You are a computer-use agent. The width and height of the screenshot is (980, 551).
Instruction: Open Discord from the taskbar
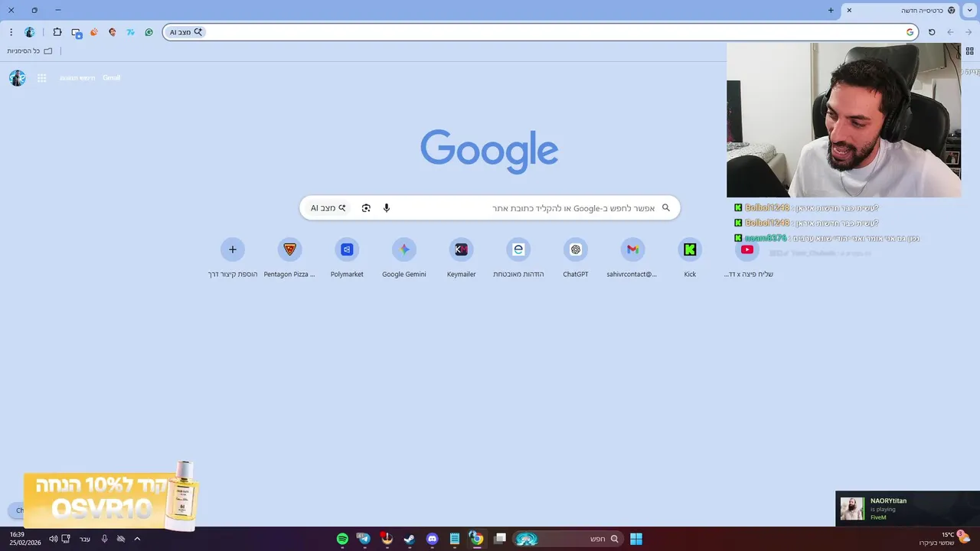click(x=432, y=539)
